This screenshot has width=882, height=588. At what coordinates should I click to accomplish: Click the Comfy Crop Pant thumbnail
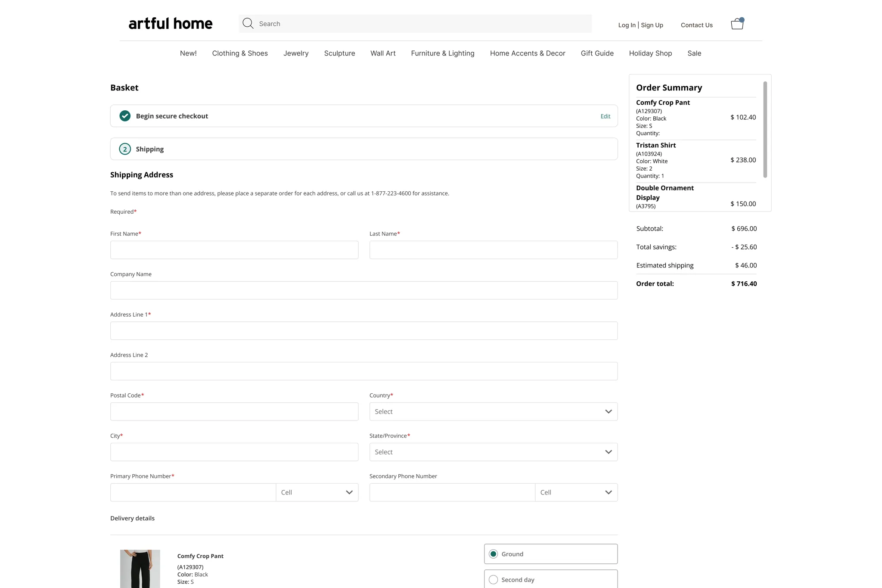(140, 569)
